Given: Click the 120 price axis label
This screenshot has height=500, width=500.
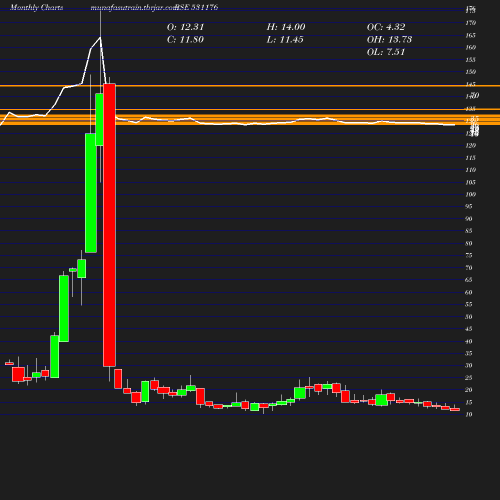Looking at the screenshot, I should (x=470, y=145).
